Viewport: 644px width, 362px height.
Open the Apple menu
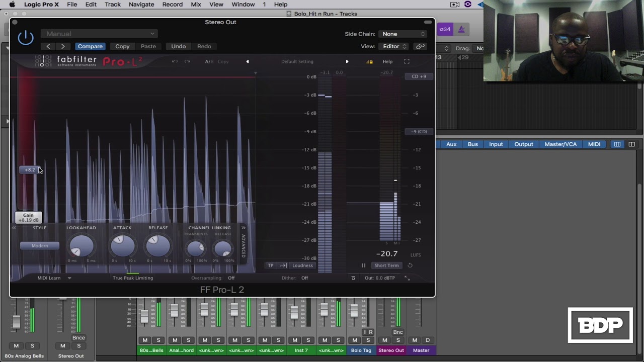(12, 5)
